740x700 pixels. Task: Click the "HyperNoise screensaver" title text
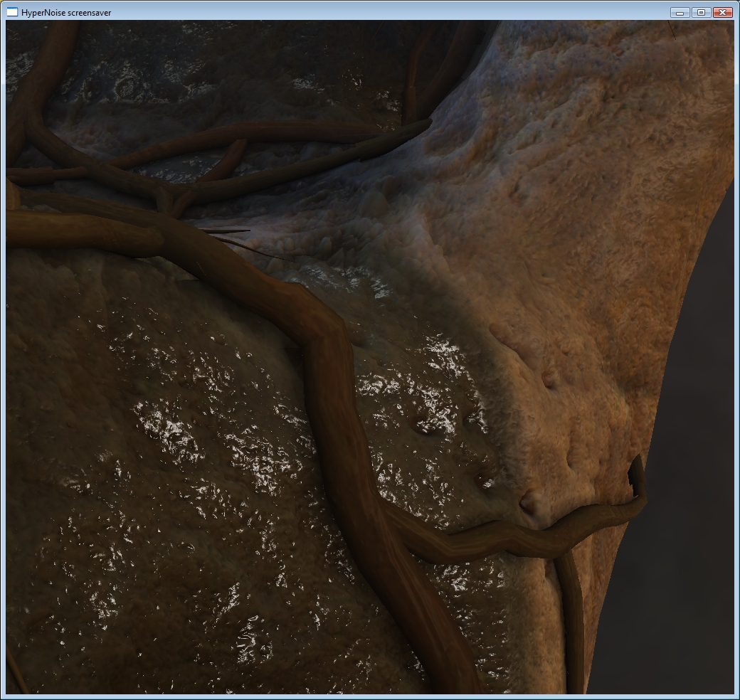coord(66,13)
